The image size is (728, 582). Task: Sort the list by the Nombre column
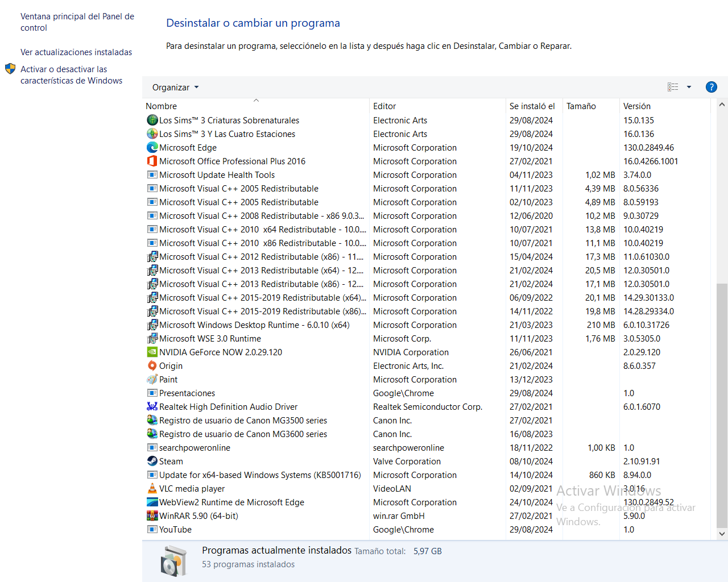click(256, 106)
